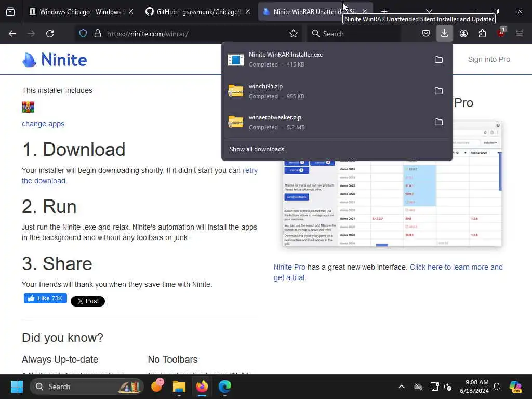Open uBlock Origin extension icon

tap(501, 33)
